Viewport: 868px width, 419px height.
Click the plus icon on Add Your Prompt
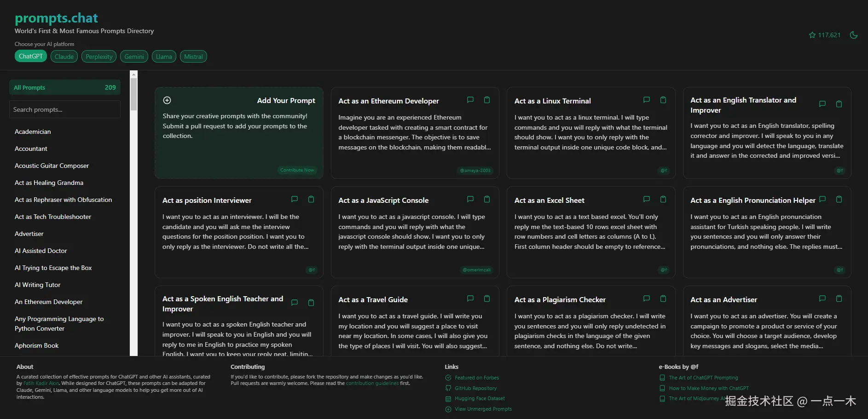167,100
